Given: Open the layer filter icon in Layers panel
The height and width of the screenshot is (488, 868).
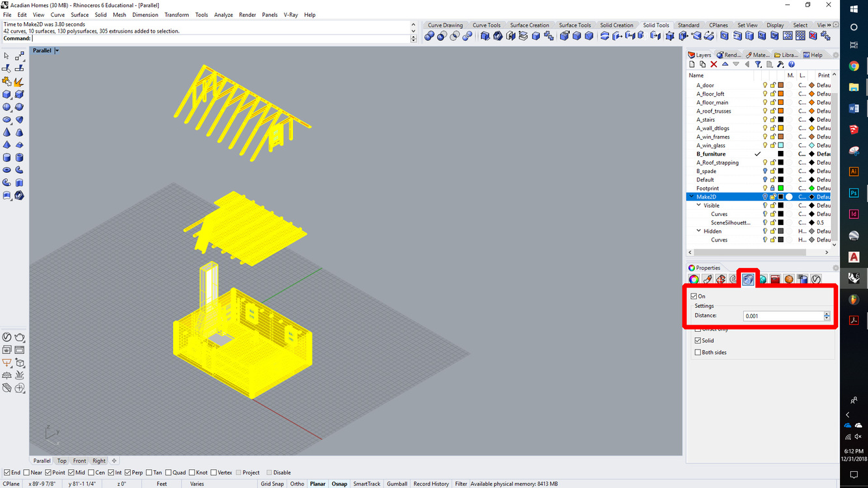Looking at the screenshot, I should [758, 64].
